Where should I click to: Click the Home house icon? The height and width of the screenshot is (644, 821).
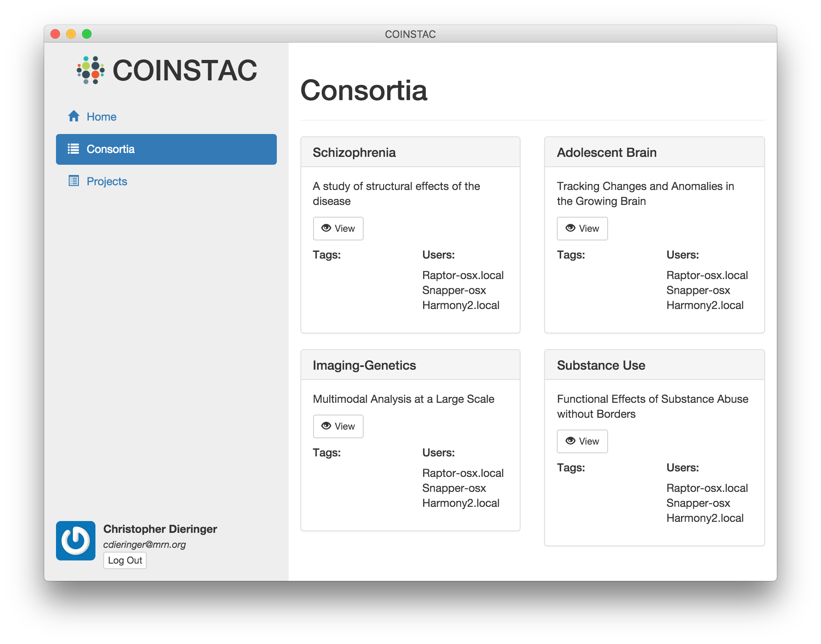74,116
